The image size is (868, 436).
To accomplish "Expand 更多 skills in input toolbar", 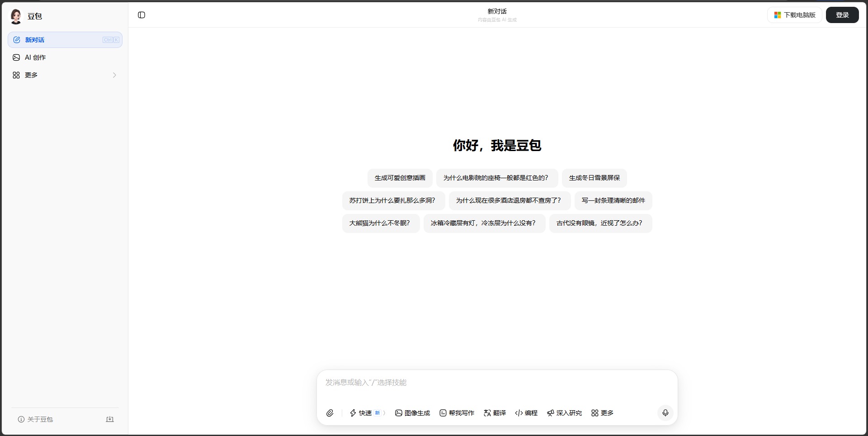I will [x=602, y=413].
